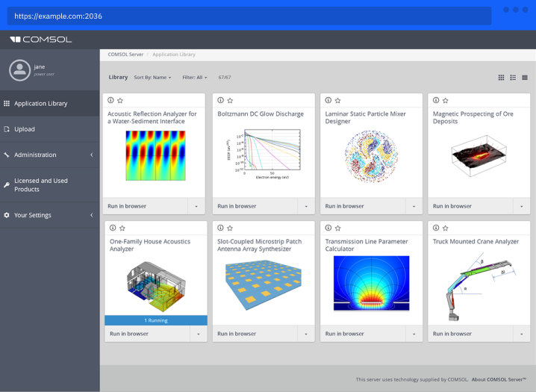Click the COMSOL logo in header
The image size is (536, 392).
(x=41, y=40)
